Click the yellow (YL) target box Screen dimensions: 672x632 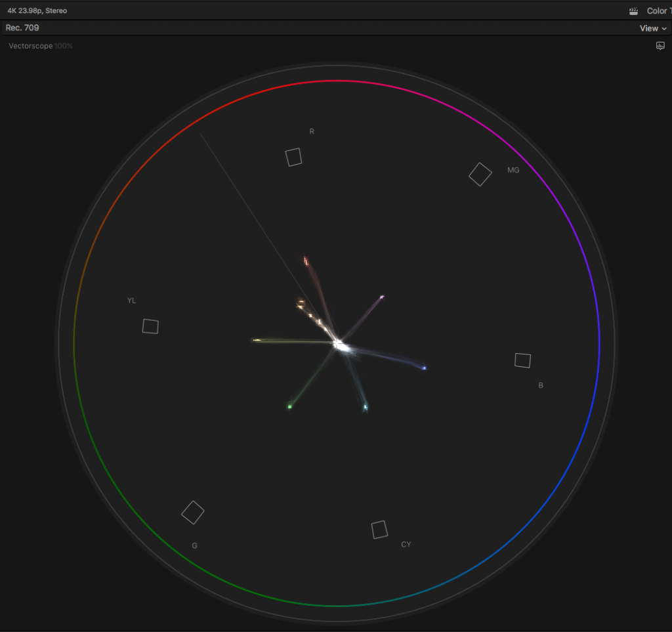(x=150, y=326)
